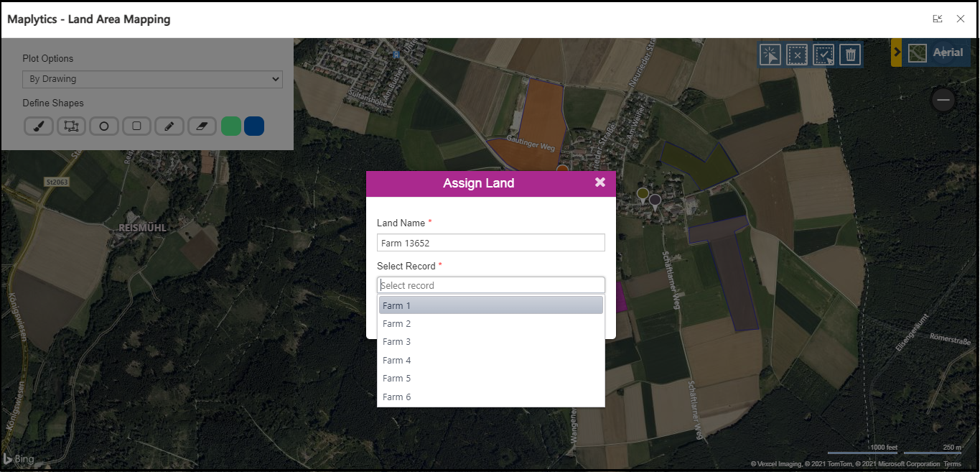Click the clear selection icon
Viewport: 980px width, 472px height.
pos(797,55)
